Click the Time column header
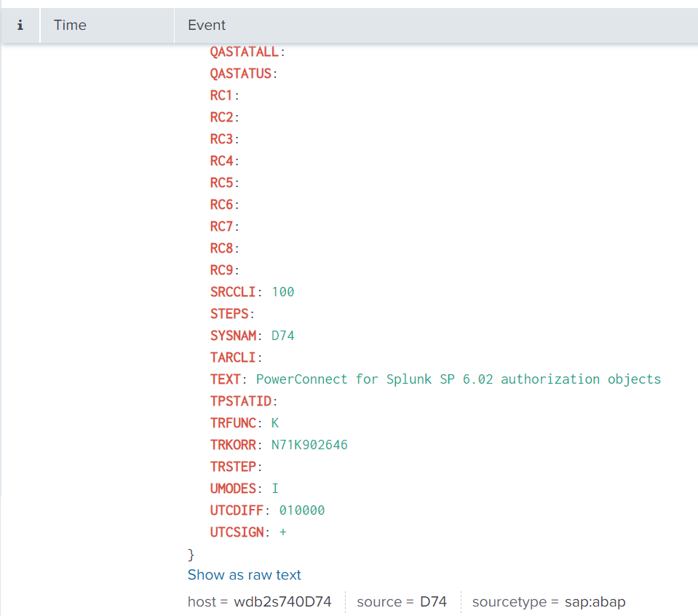The width and height of the screenshot is (698, 616). pyautogui.click(x=70, y=25)
